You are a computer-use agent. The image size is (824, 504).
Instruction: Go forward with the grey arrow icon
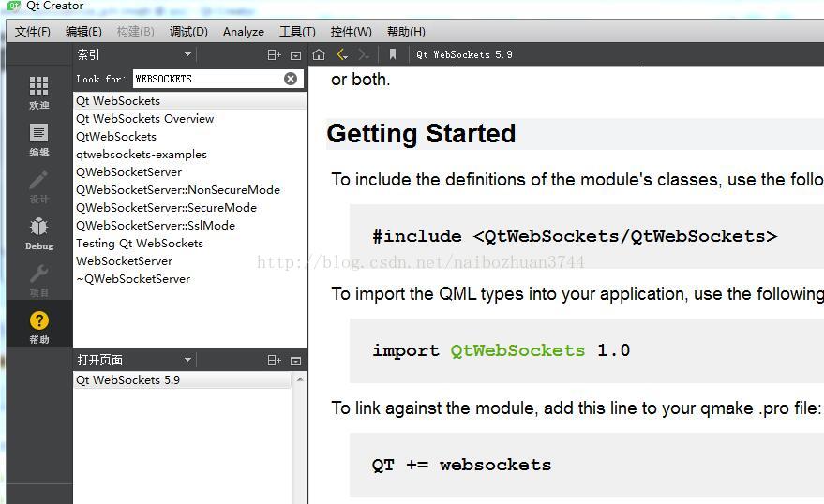point(364,54)
